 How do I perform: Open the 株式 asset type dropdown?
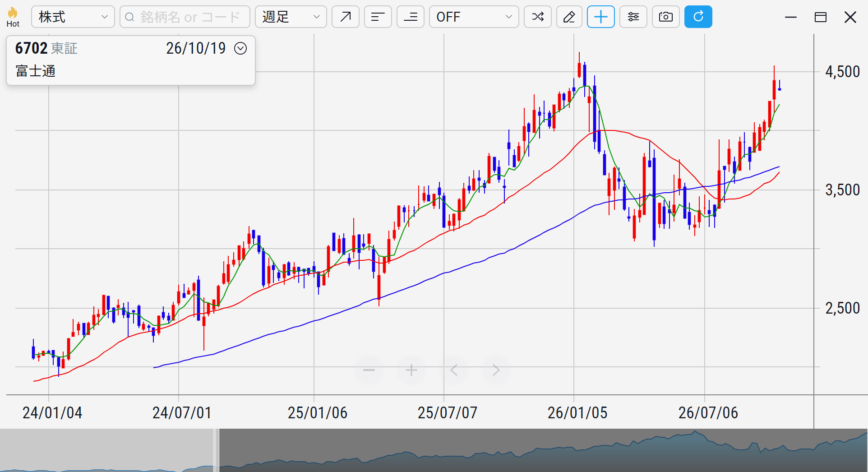click(x=73, y=17)
